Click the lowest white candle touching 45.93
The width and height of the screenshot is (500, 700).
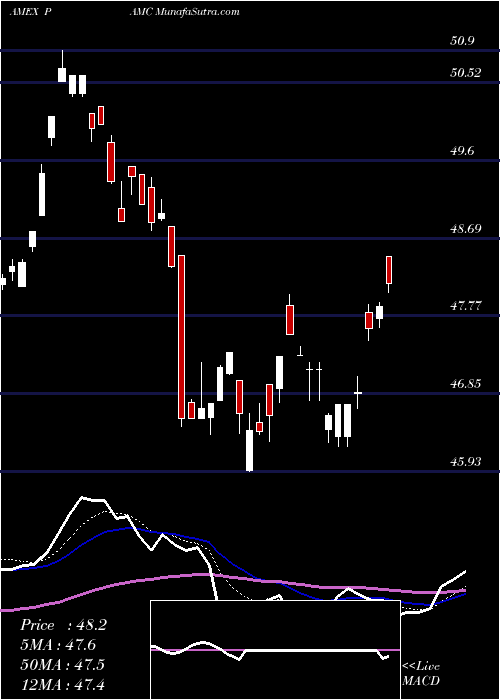pyautogui.click(x=249, y=442)
